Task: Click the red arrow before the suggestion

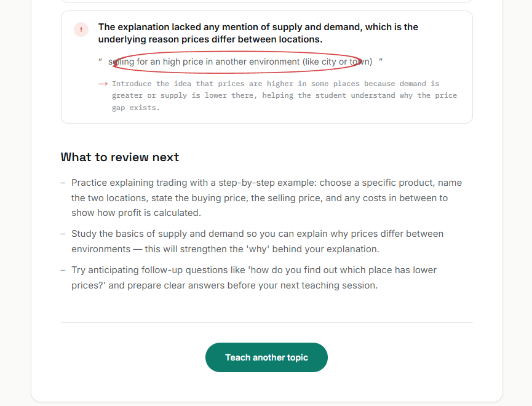Action: pyautogui.click(x=103, y=84)
